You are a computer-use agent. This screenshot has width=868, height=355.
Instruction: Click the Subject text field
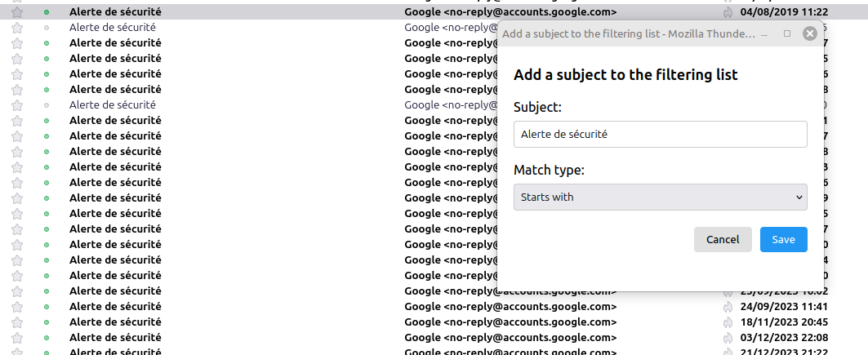661,135
